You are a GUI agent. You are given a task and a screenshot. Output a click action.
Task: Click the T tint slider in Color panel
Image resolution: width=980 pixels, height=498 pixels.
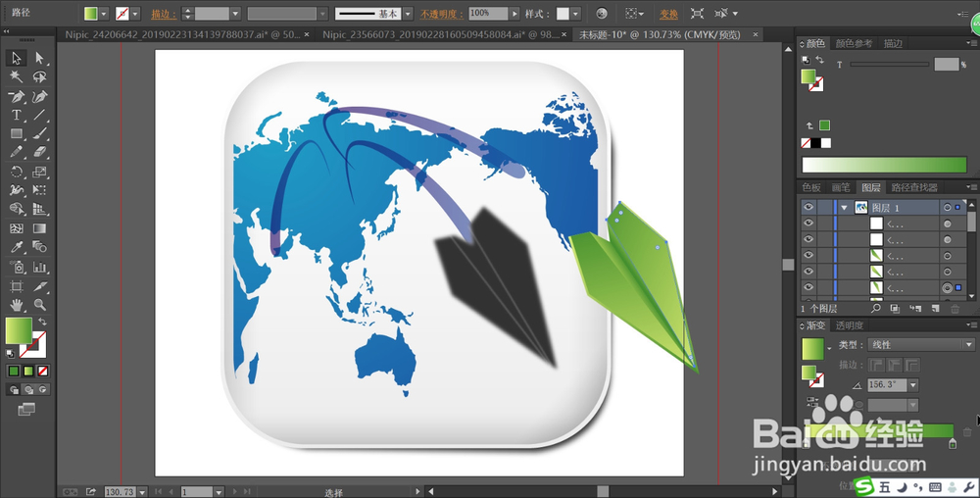(x=890, y=64)
